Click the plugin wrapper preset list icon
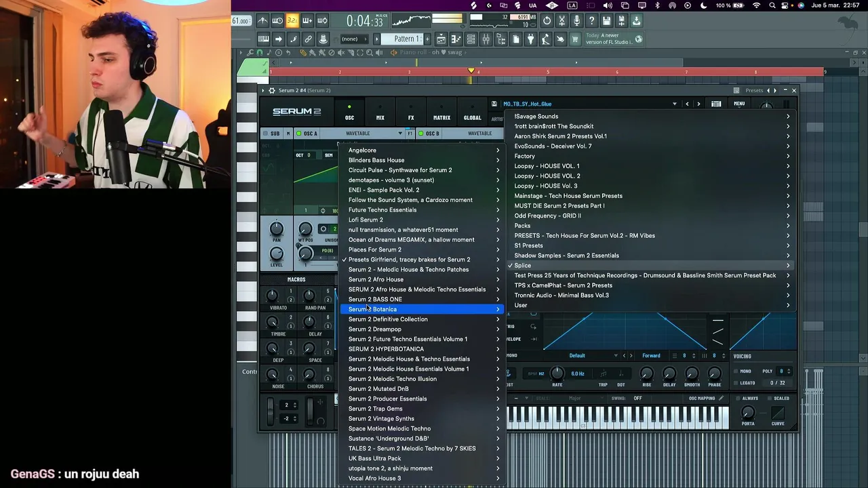868x488 pixels. click(736, 90)
